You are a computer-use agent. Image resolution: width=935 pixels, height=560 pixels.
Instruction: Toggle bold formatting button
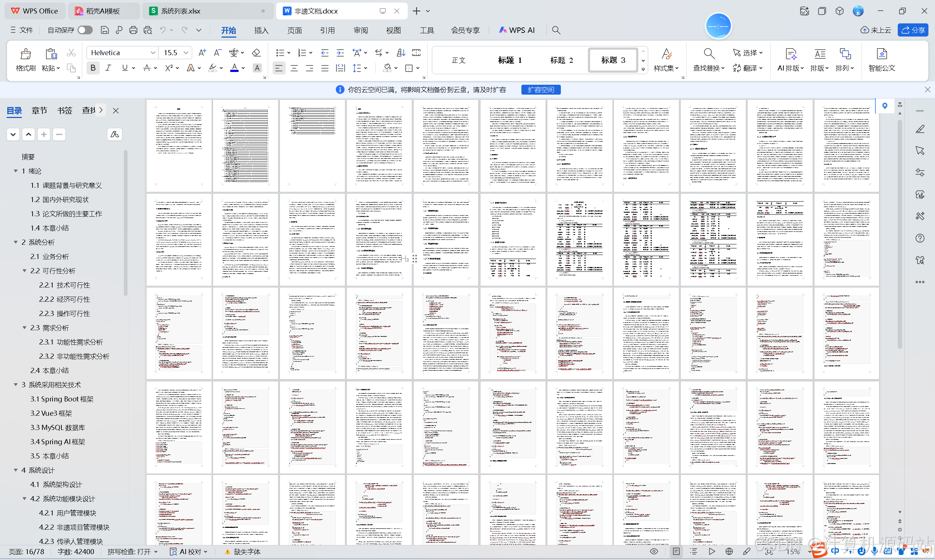[93, 68]
